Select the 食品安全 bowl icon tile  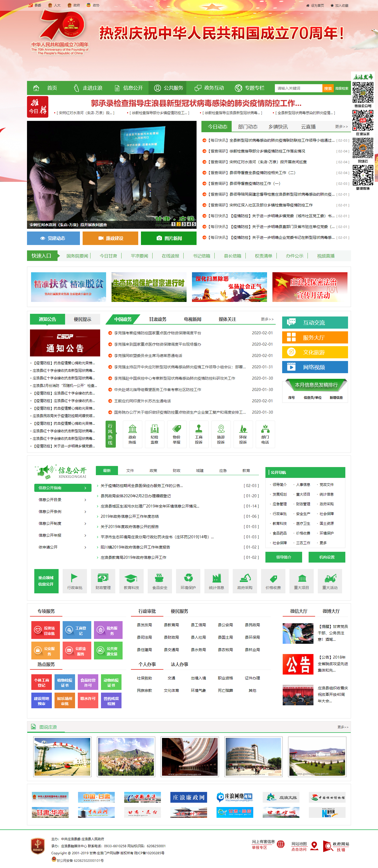click(x=160, y=581)
